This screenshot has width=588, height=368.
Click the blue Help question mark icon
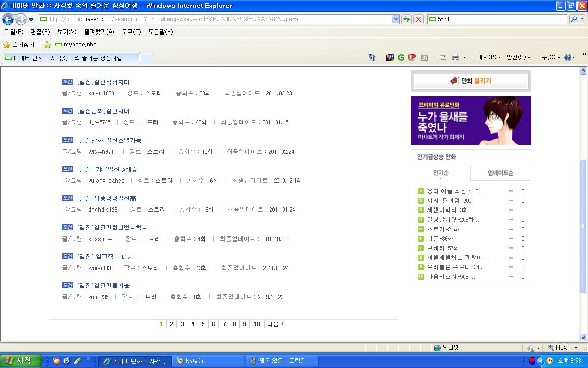click(567, 57)
